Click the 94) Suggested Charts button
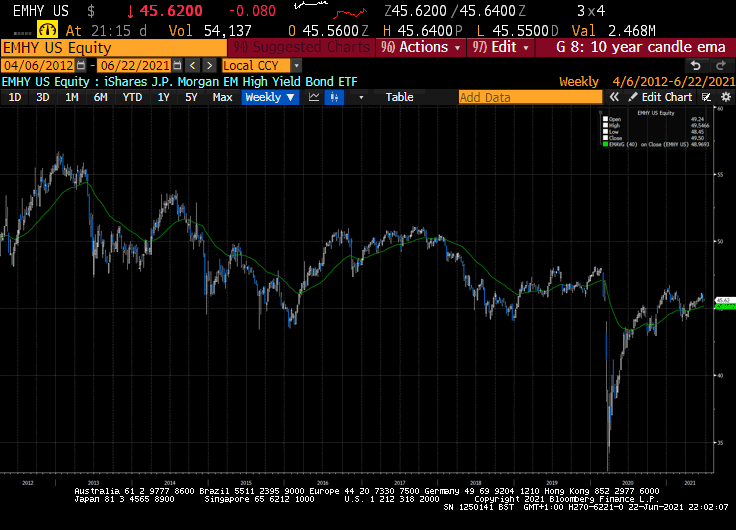This screenshot has height=530, width=736. (301, 47)
